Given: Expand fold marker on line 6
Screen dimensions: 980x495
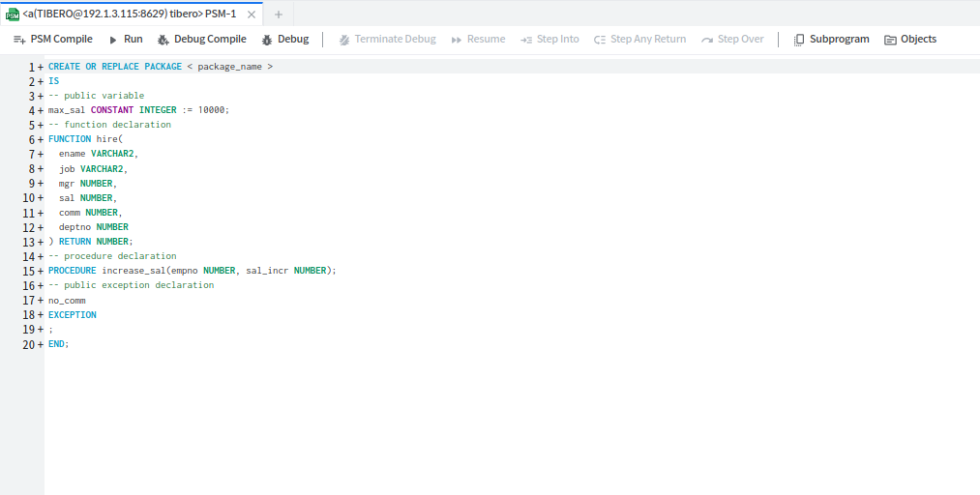Looking at the screenshot, I should tap(41, 139).
